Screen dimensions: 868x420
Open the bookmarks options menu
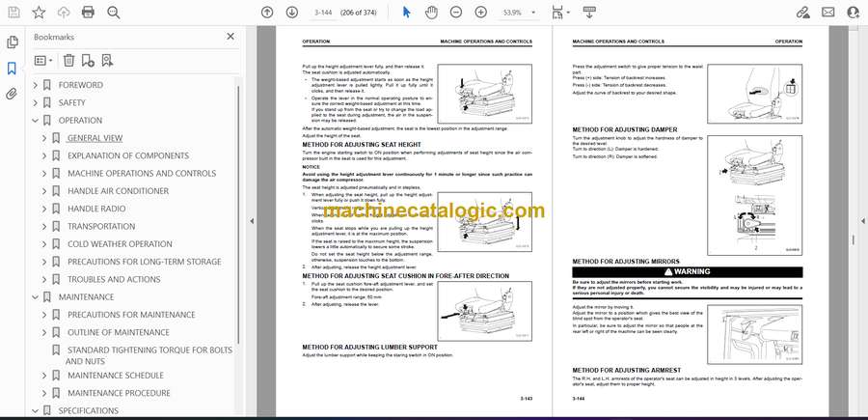point(43,61)
